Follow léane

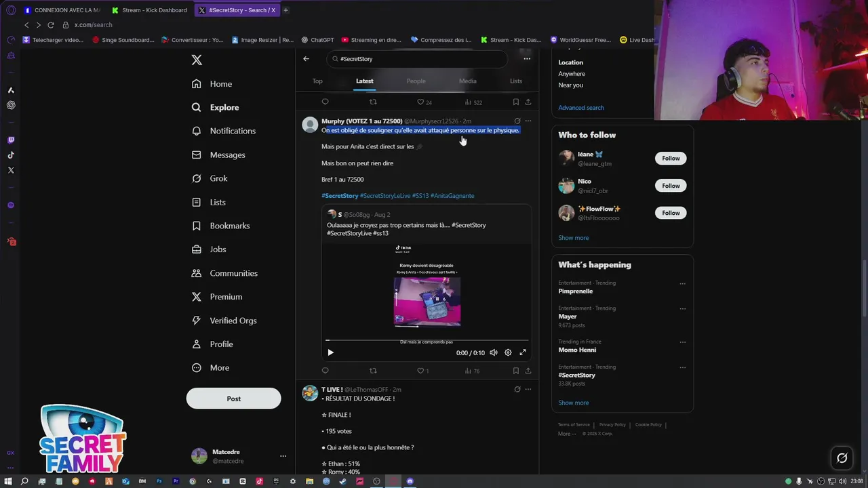coord(671,159)
